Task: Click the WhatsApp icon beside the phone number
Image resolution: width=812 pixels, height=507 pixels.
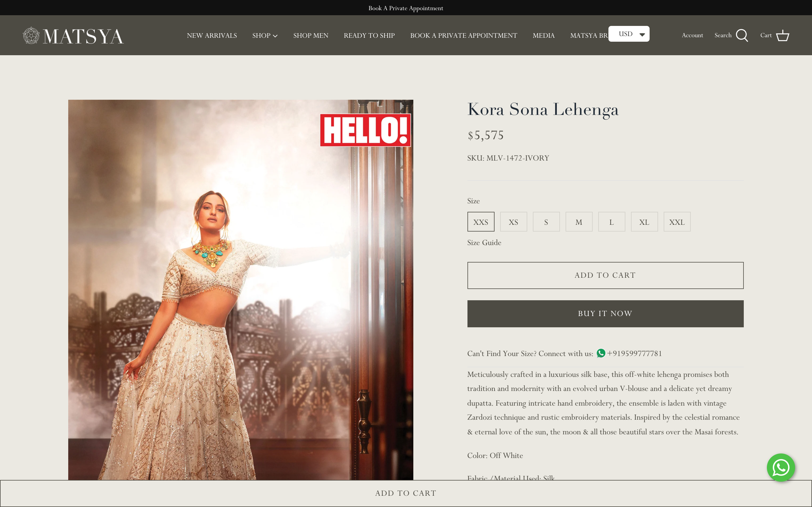Action: click(600, 353)
